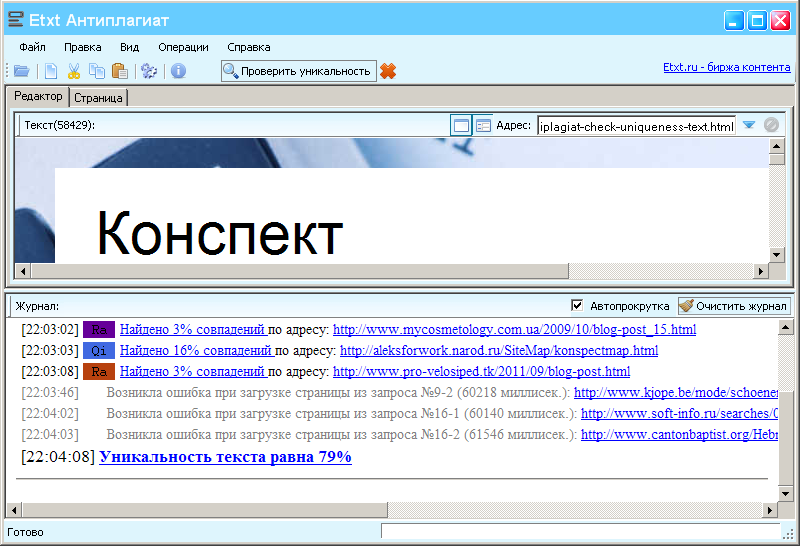Open the Файл menu
The height and width of the screenshot is (546, 800).
coord(32,47)
